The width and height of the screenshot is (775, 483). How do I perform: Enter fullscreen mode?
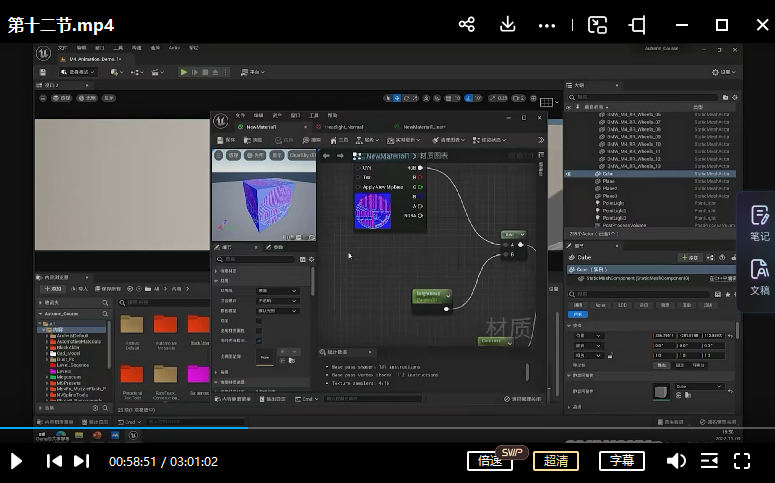click(x=742, y=461)
